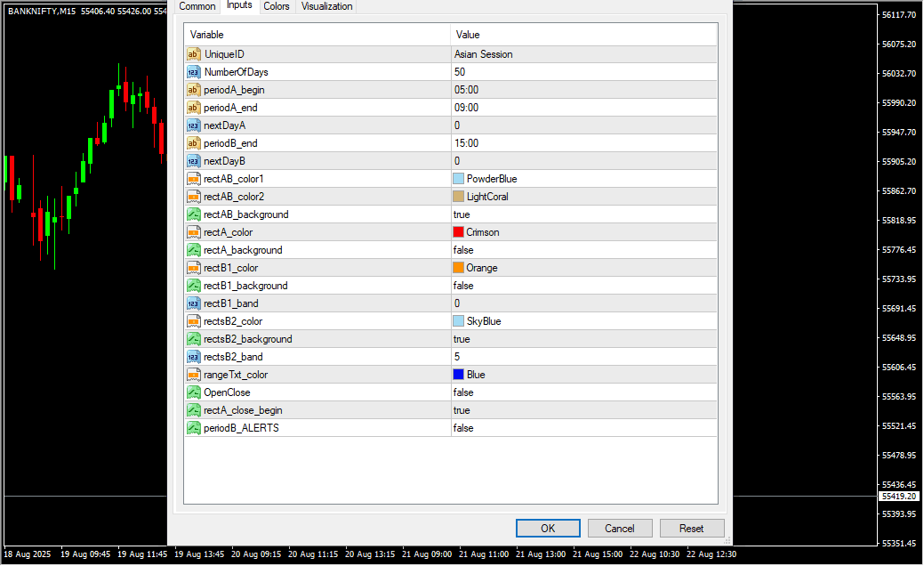
Task: Click the integer icon next to NumberOfDays
Action: 193,72
